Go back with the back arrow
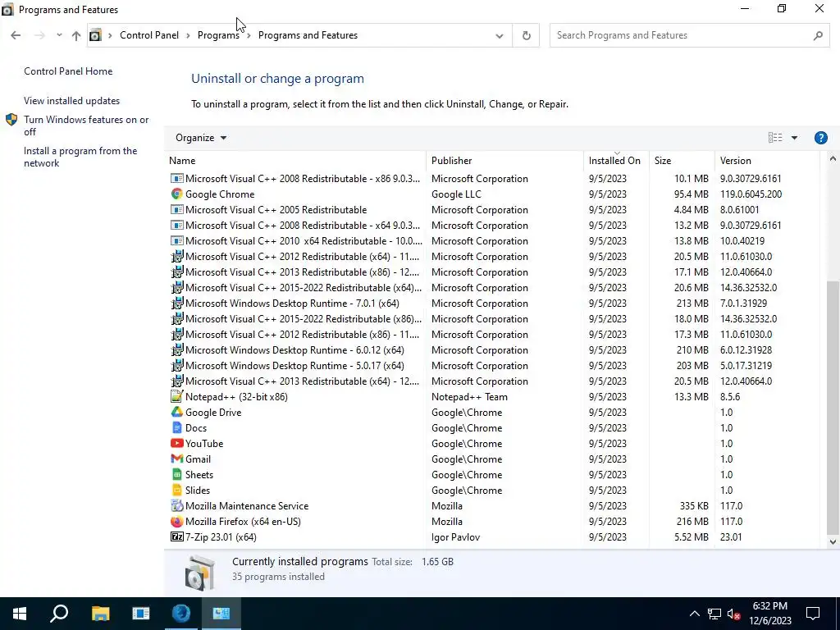This screenshot has width=840, height=630. [16, 35]
